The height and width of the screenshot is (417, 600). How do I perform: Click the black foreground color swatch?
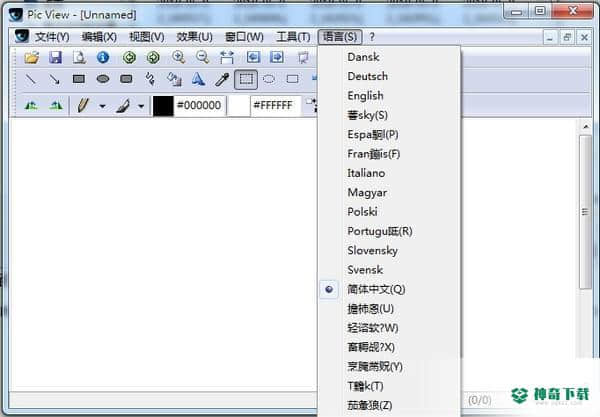point(163,106)
